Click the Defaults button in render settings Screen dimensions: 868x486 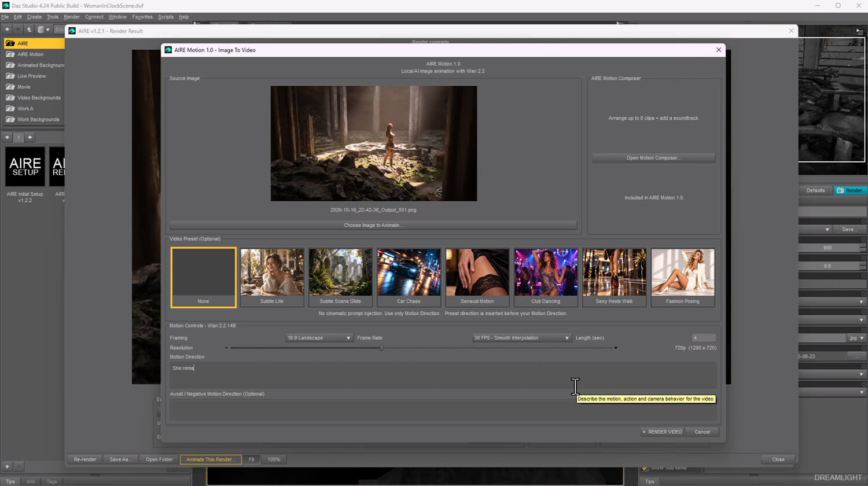coord(815,190)
